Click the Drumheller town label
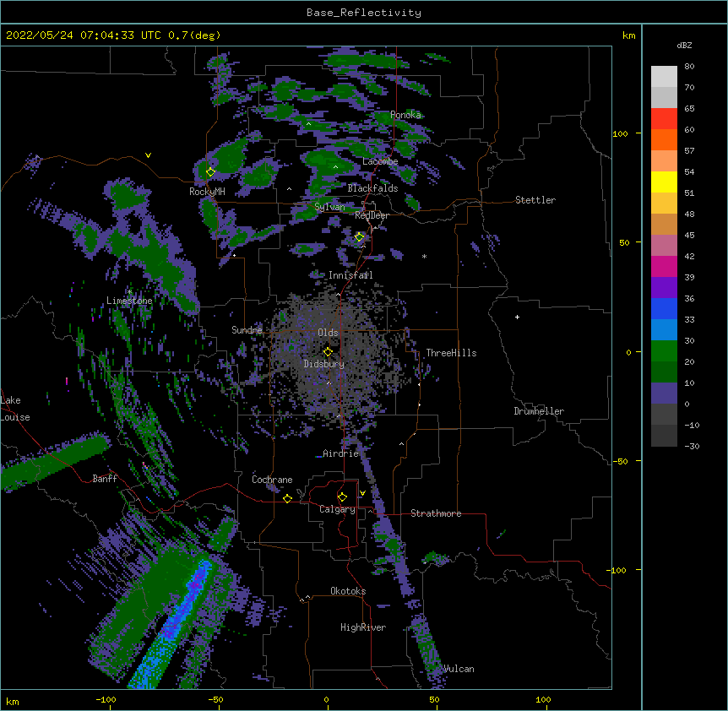Image resolution: width=728 pixels, height=711 pixels. pos(539,411)
